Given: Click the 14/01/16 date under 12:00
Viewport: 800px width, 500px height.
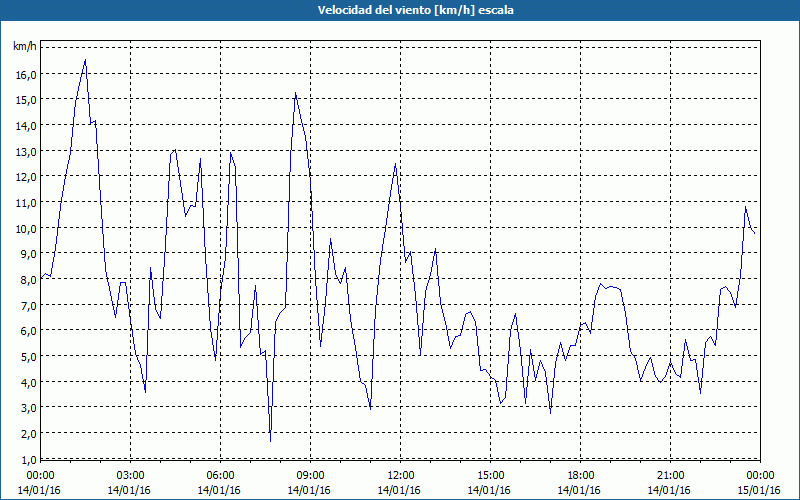Looking at the screenshot, I should 399,490.
